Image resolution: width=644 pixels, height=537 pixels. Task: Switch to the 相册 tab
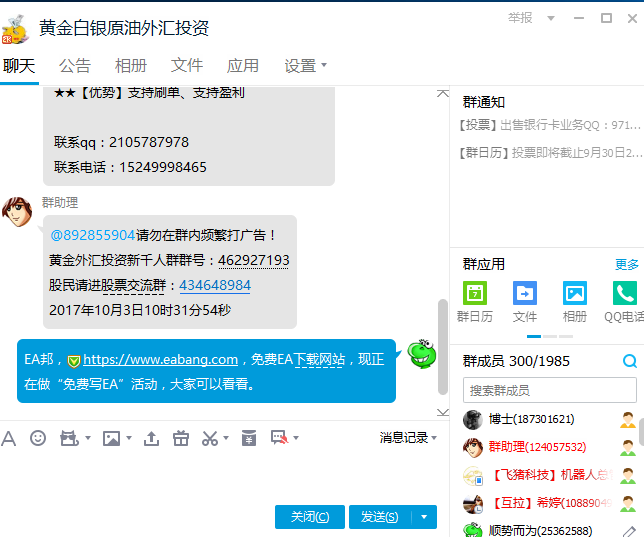click(131, 66)
